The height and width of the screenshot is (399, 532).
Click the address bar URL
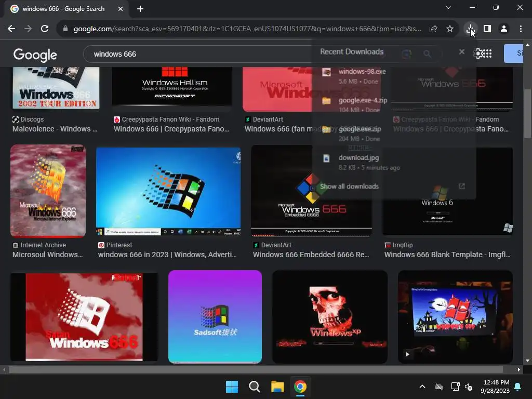[x=247, y=29]
